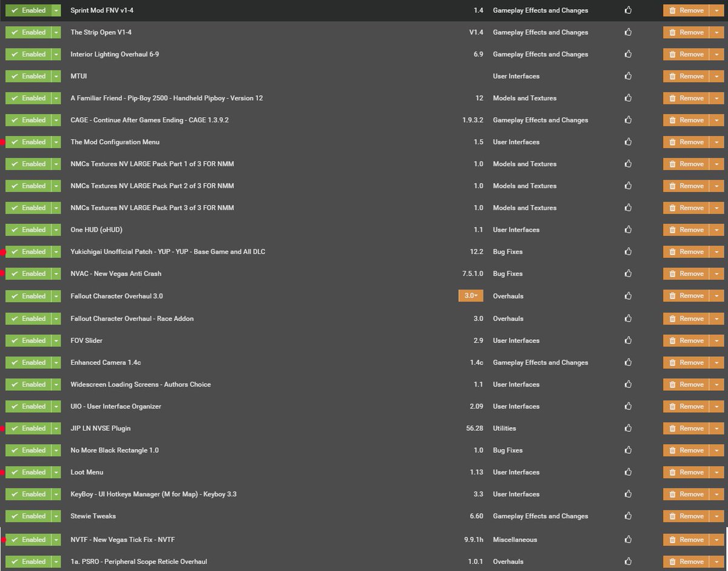The width and height of the screenshot is (728, 571).
Task: Click thumbs-up for Loot Menu
Action: point(628,472)
